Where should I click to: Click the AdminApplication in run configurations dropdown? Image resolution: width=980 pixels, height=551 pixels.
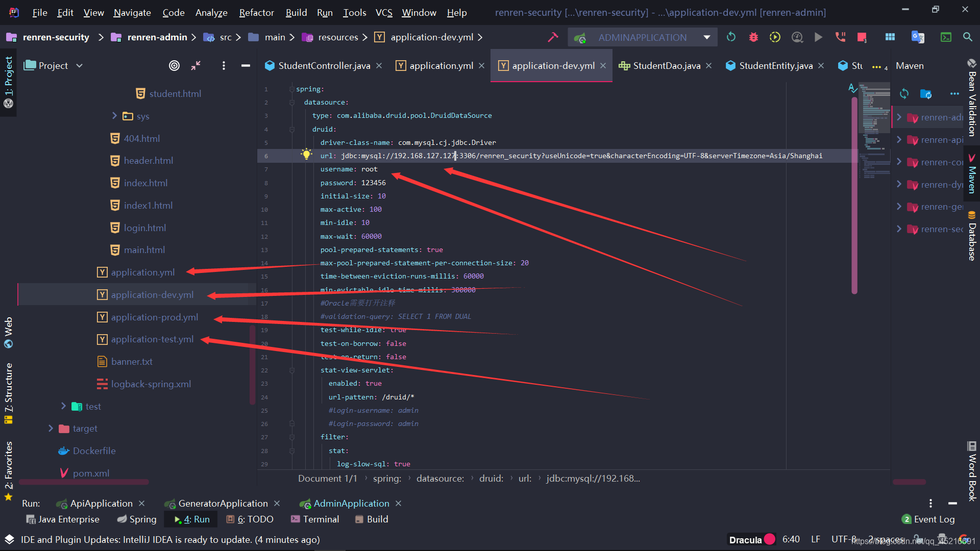click(x=642, y=38)
